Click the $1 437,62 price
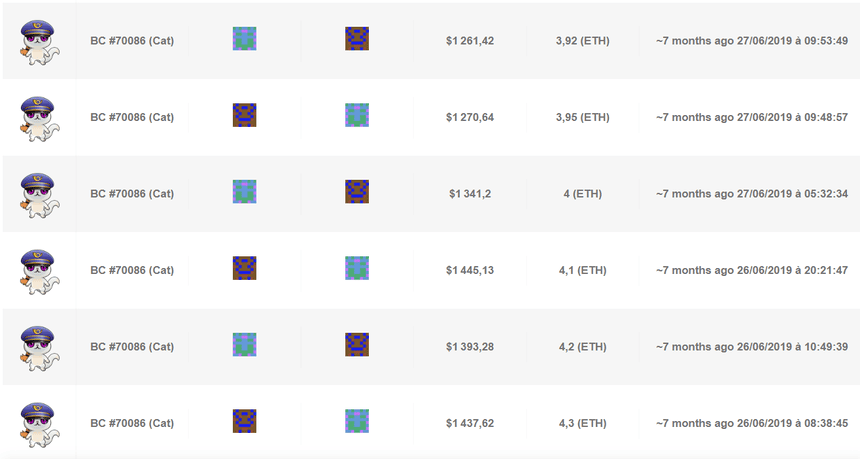860x459 pixels. point(470,423)
